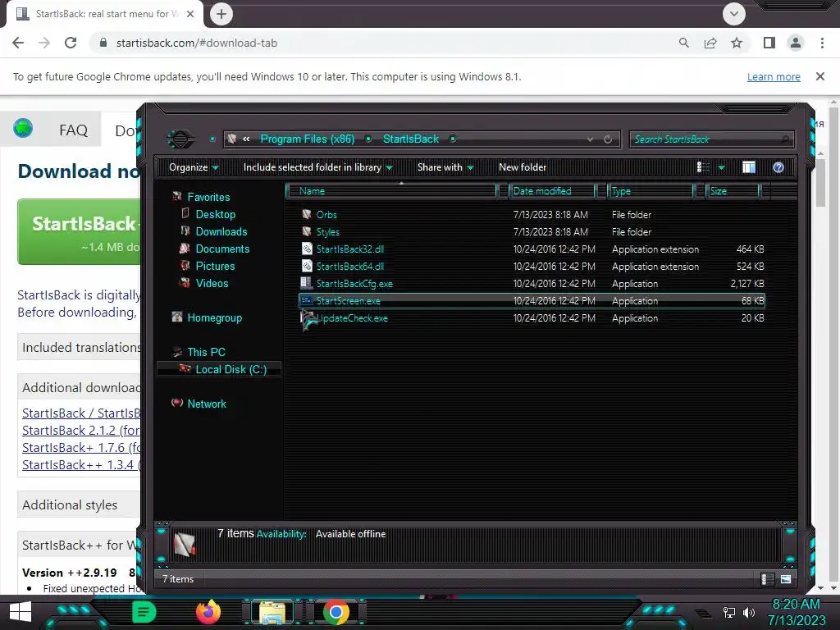Refresh the Explorer folder view
840x630 pixels.
click(608, 139)
